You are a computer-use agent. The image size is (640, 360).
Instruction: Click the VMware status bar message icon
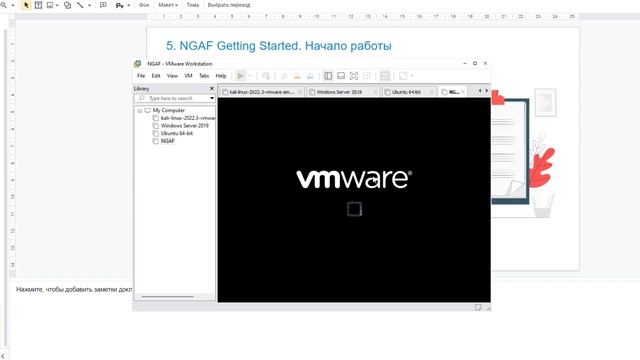[478, 307]
